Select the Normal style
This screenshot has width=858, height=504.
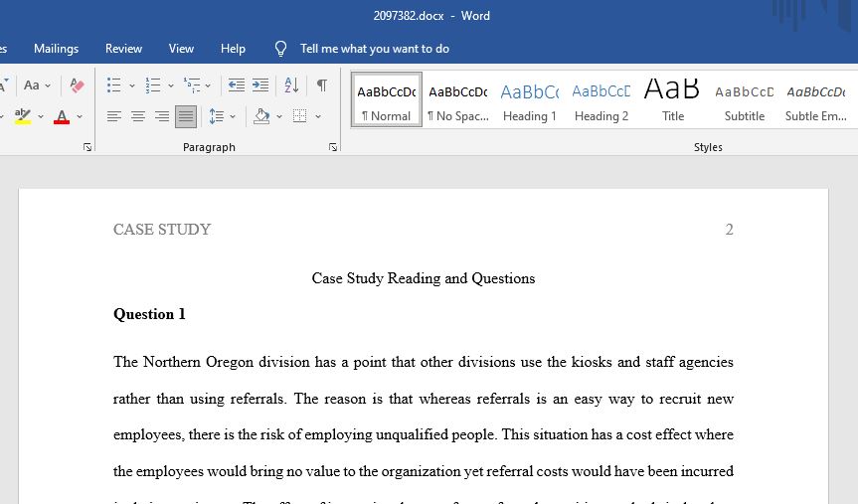pyautogui.click(x=387, y=100)
